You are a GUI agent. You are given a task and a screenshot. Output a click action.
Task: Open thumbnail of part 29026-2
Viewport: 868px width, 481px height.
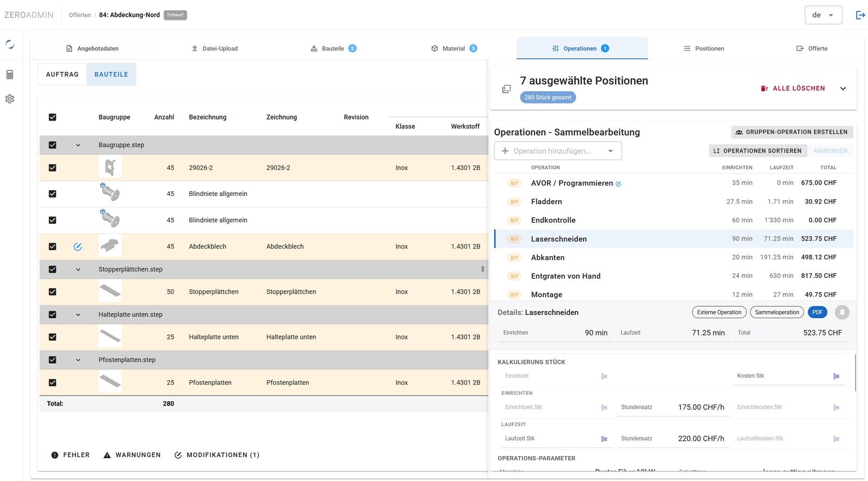pos(110,168)
